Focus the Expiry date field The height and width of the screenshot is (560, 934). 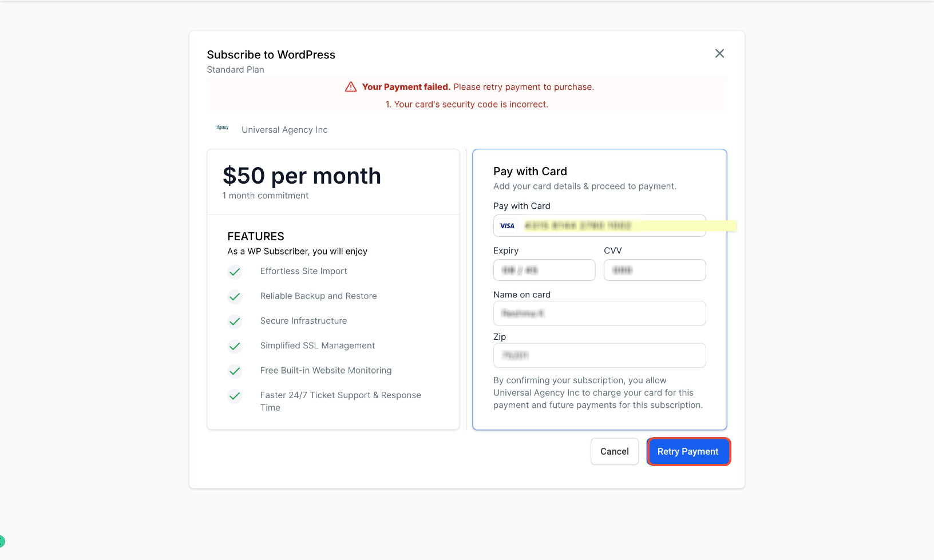click(544, 270)
